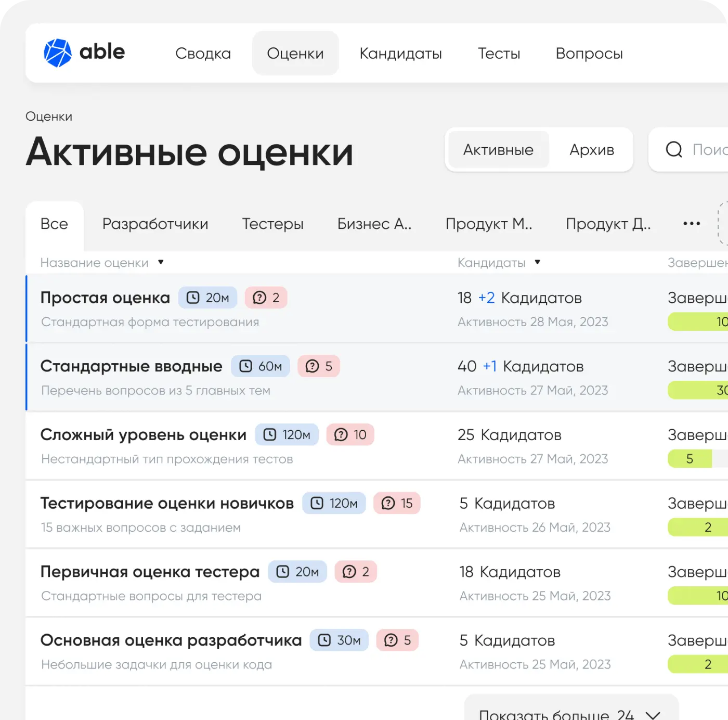Click the +2 new candidates link
Viewport: 728px width, 720px height.
pyautogui.click(x=486, y=298)
